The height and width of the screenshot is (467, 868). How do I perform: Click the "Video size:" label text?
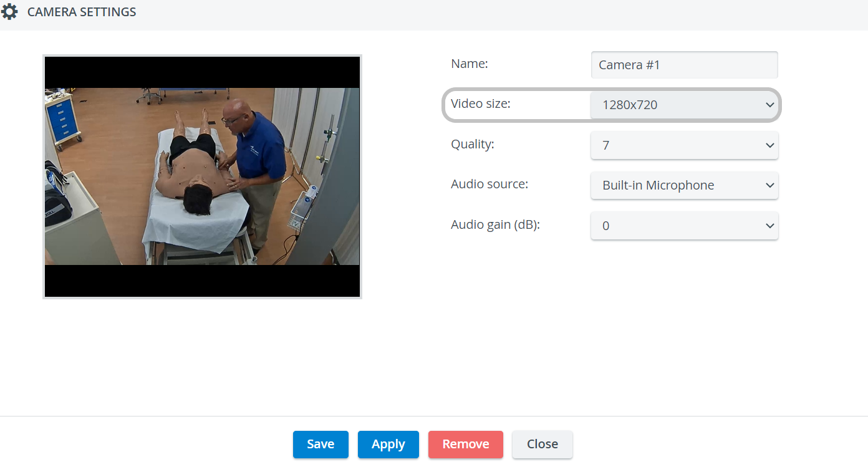tap(481, 104)
